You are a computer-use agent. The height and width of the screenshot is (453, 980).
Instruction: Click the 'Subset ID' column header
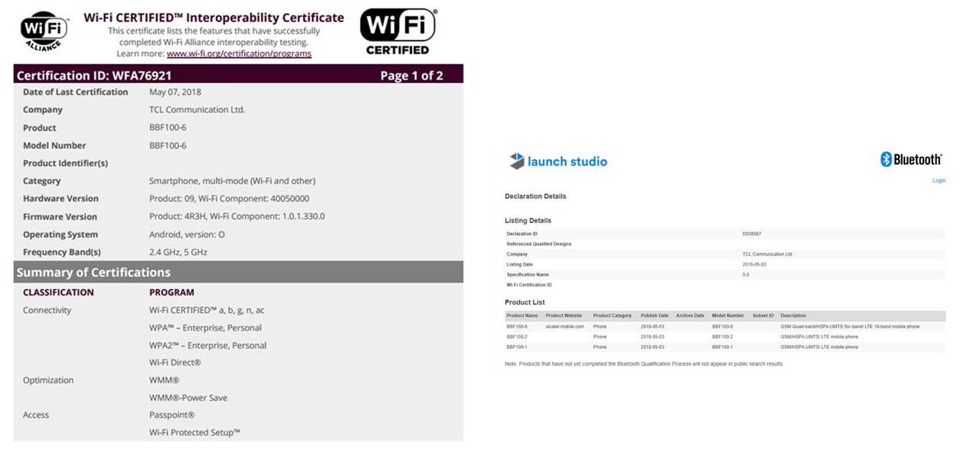[763, 315]
